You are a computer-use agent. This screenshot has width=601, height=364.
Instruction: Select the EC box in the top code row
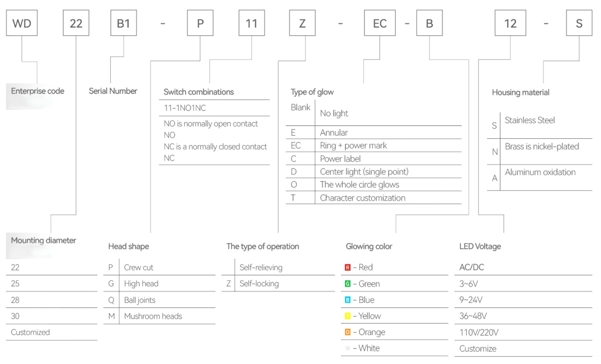pos(380,23)
